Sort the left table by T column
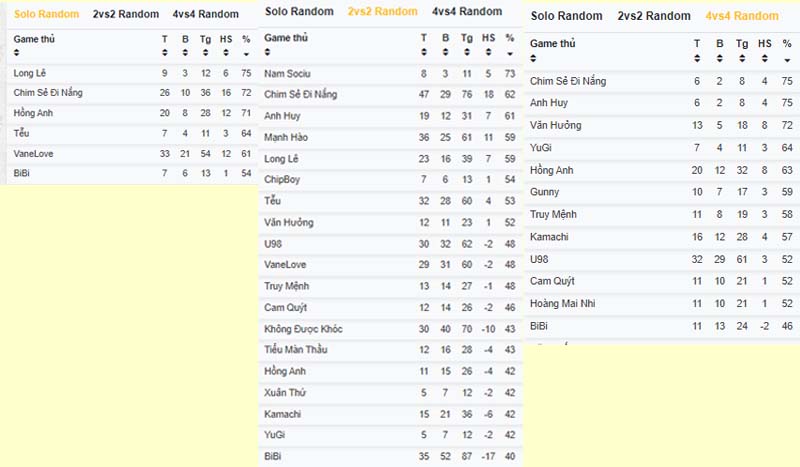Viewport: 800px width, 467px height. (x=164, y=53)
